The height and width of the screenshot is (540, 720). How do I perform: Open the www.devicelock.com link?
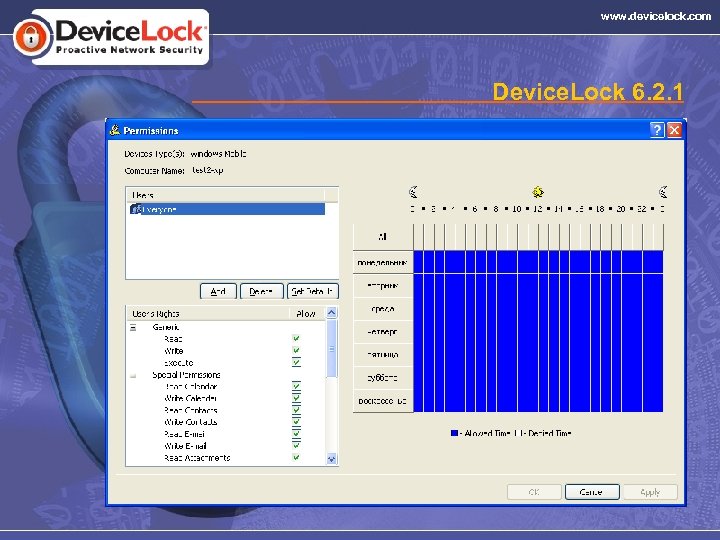[656, 17]
